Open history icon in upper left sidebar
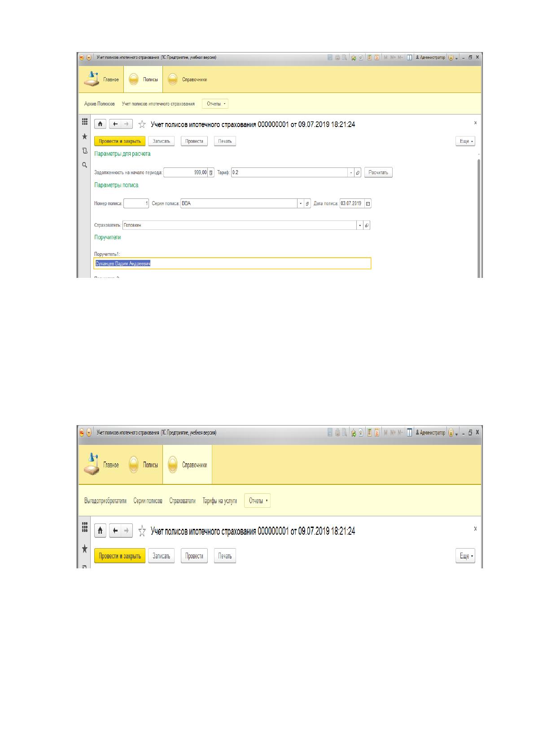The height and width of the screenshot is (756, 534). tap(84, 151)
